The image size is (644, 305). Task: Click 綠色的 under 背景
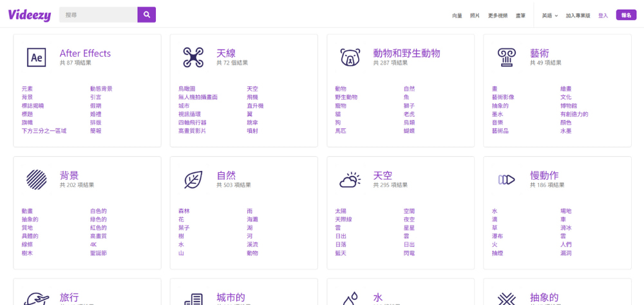click(x=99, y=219)
